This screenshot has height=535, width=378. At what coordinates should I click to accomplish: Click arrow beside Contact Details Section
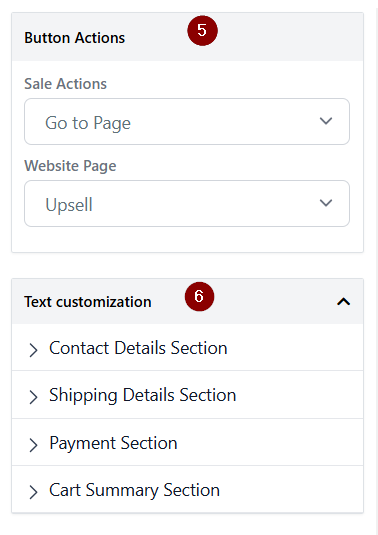point(33,350)
